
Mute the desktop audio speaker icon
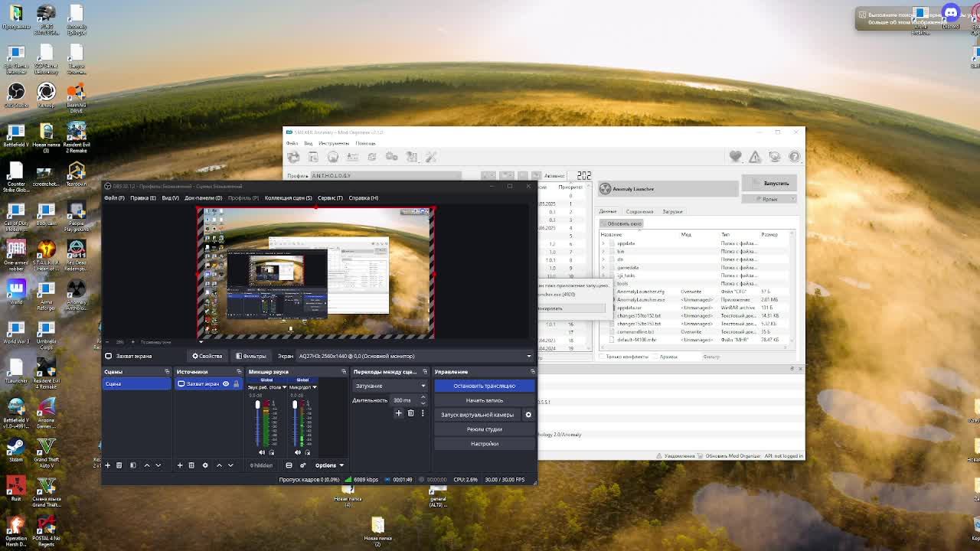262,452
